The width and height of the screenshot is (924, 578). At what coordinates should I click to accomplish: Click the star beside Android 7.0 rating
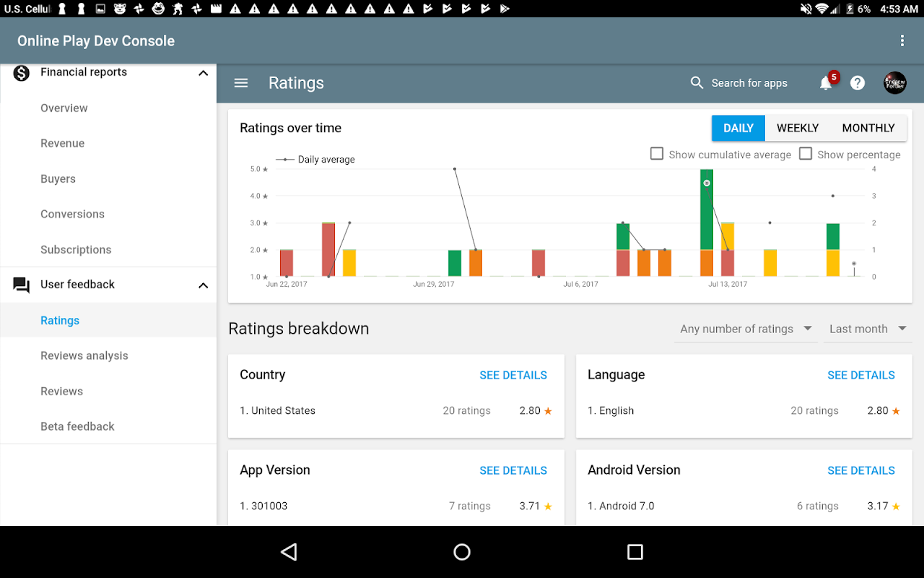(896, 506)
